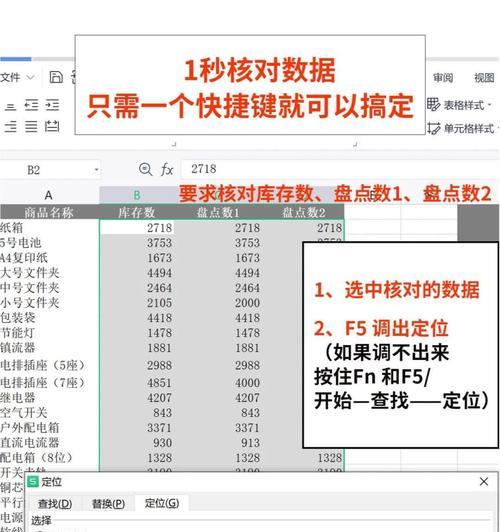The height and width of the screenshot is (532, 500).
Task: Expand the 文件 menu arrow
Action: click(x=30, y=78)
